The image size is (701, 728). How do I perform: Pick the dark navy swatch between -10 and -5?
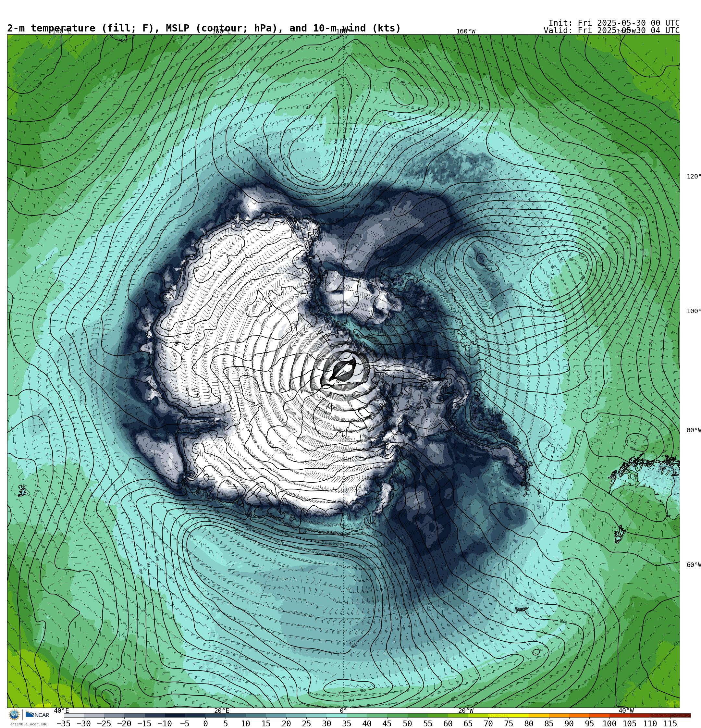175,716
